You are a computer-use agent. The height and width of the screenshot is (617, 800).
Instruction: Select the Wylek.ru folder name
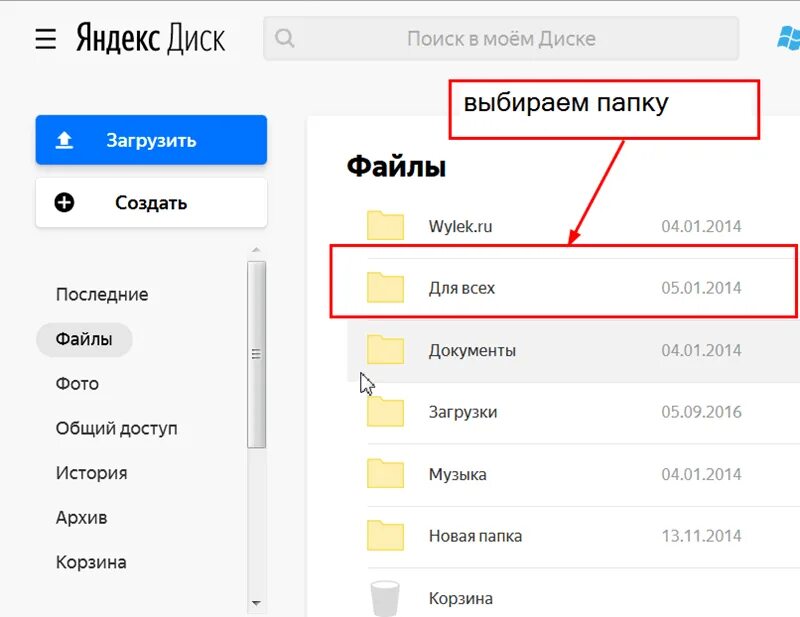pos(460,226)
